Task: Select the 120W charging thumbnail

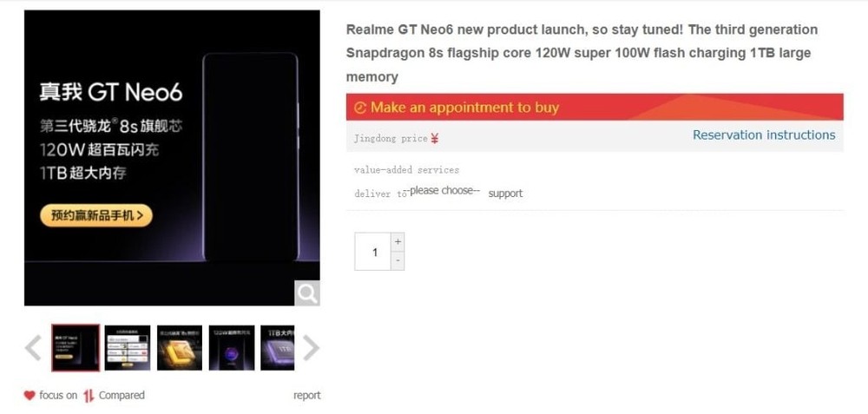Action: click(x=232, y=347)
